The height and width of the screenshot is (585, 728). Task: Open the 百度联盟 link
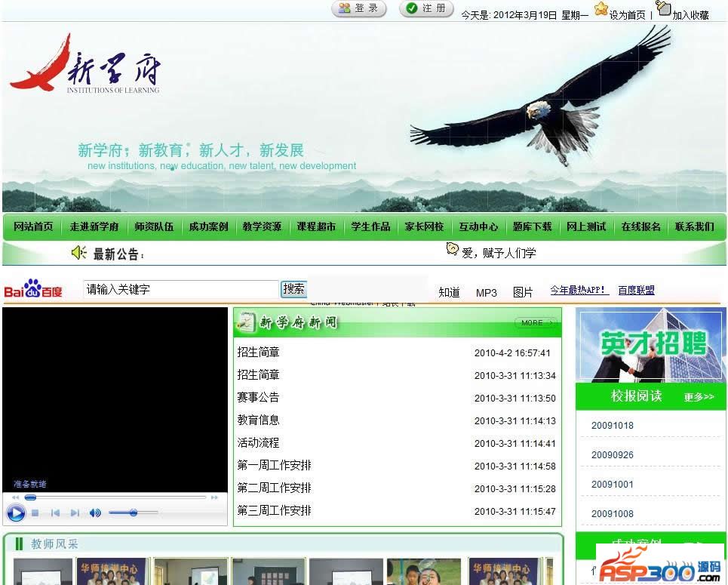pos(637,291)
